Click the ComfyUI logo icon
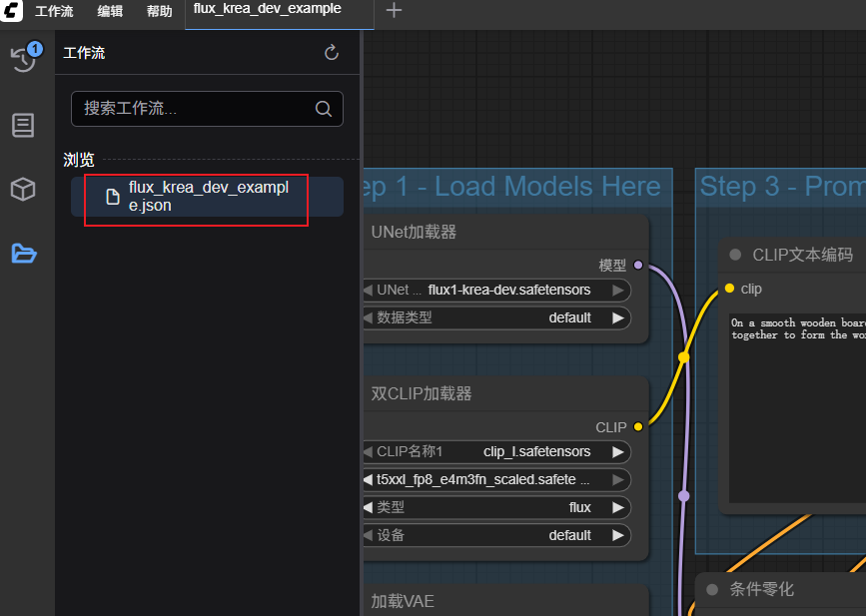 (x=13, y=12)
